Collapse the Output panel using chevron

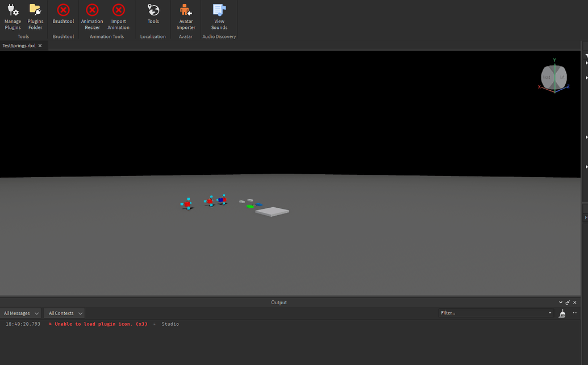click(x=561, y=303)
